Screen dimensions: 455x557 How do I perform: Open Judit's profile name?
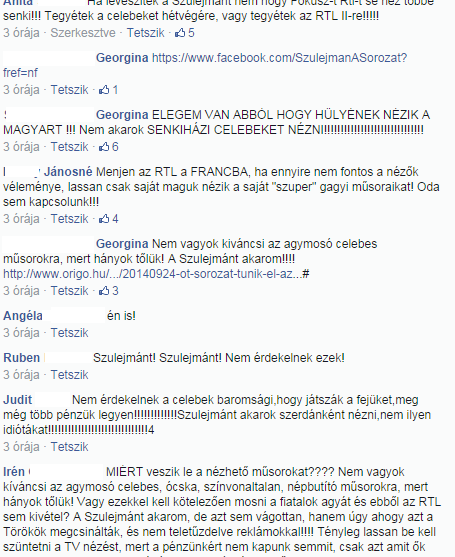17,400
